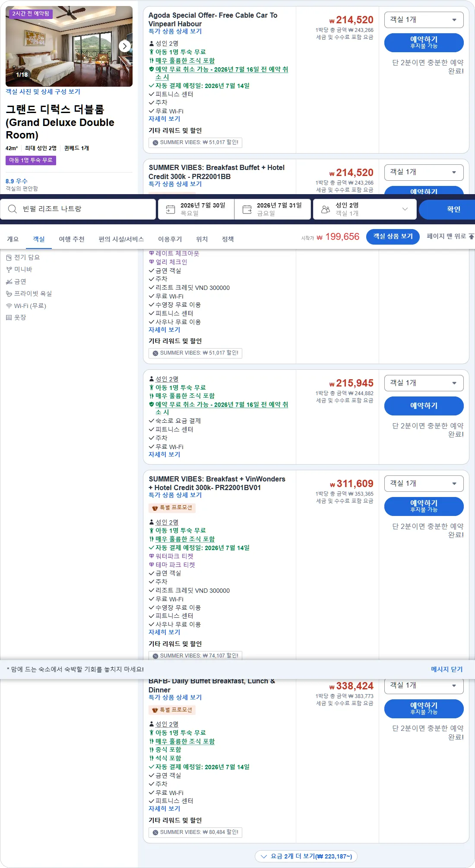This screenshot has width=475, height=868.
Task: Click the search magnifier icon
Action: tap(13, 209)
